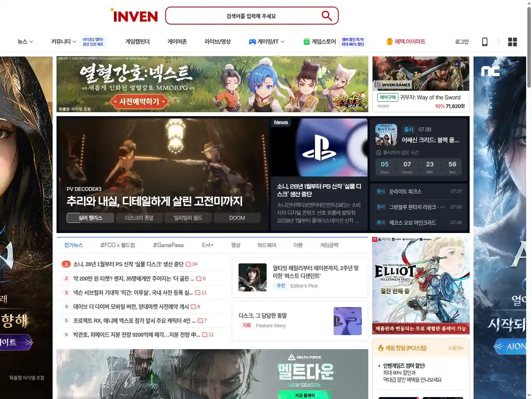Click the woman portrait thumbnail of Editor's Pick
The width and height of the screenshot is (532, 399).
253,277
